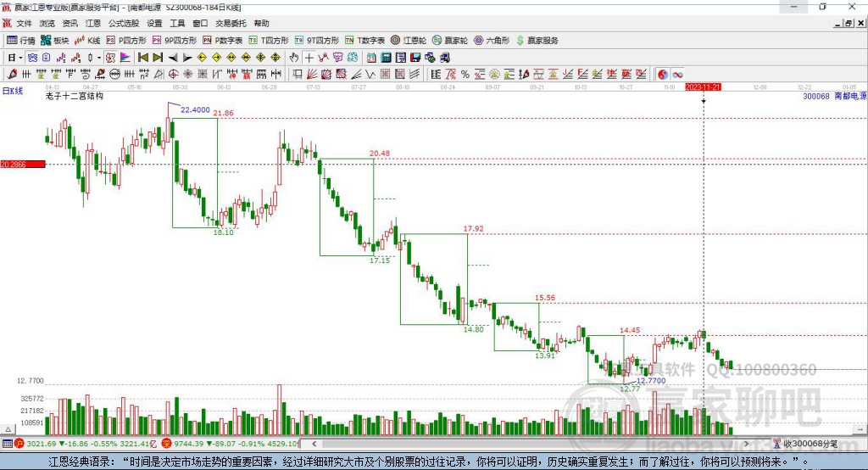868x470 pixels.
Task: Click the 沪 Shanghai index status icon
Action: [20, 444]
